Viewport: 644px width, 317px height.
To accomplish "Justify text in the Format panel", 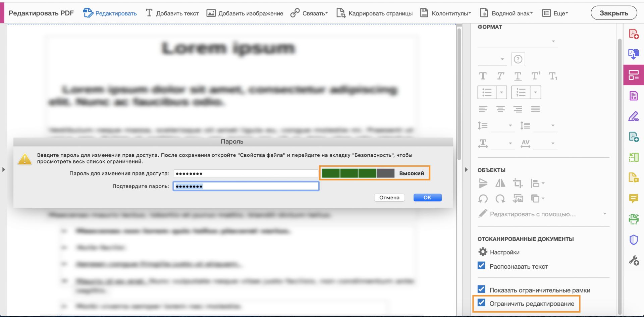I will (x=536, y=109).
